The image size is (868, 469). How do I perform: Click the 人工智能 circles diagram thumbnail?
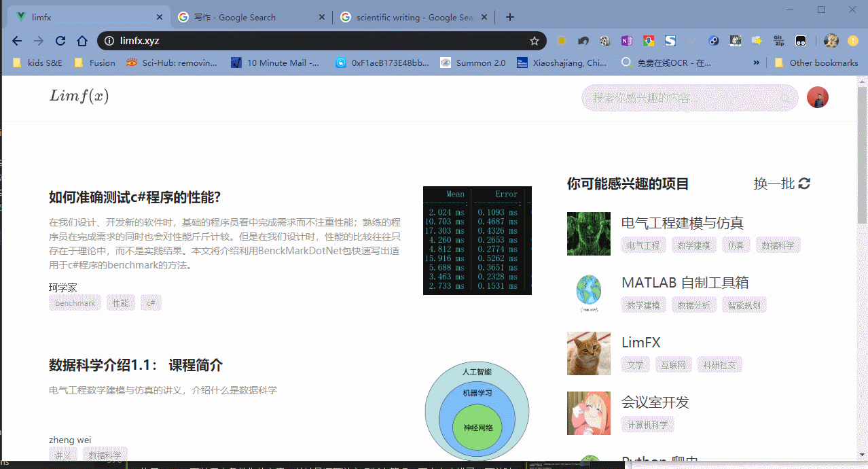point(477,411)
